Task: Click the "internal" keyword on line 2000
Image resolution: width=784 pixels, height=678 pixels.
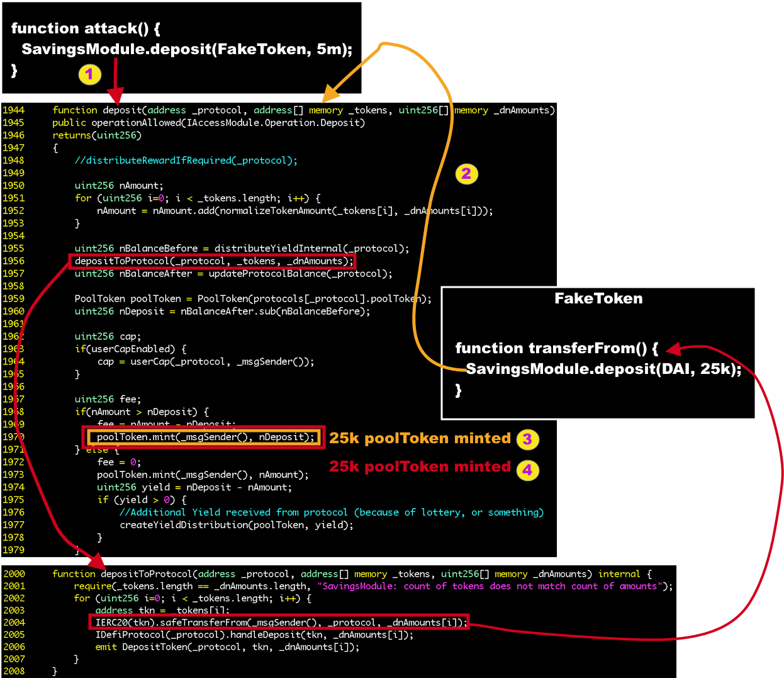Action: point(619,574)
